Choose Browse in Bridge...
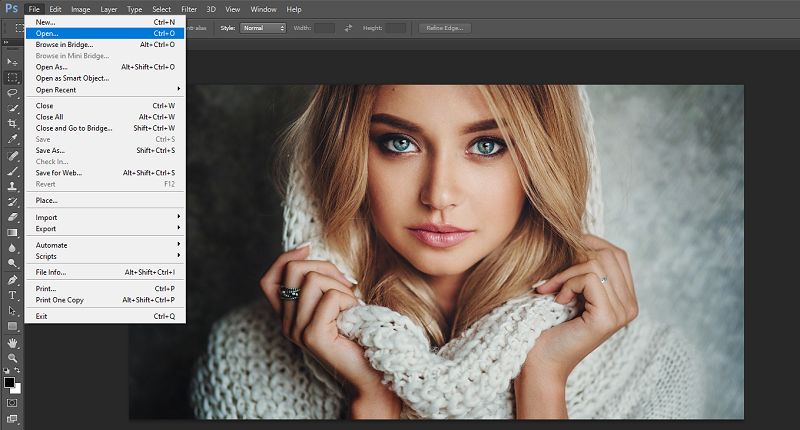Screen dimensions: 800x430 pos(105,44)
